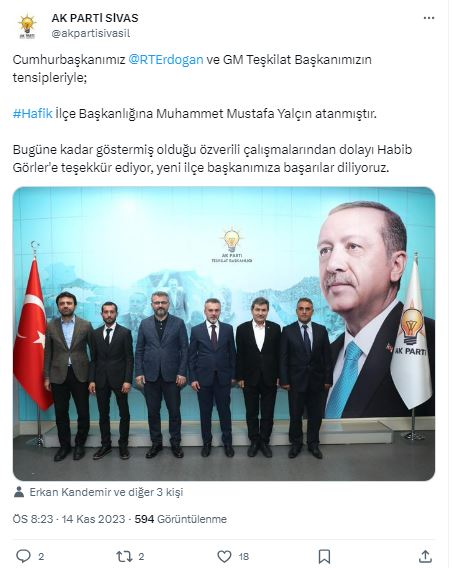
Task: Click the reply speech bubble icon
Action: [24, 556]
